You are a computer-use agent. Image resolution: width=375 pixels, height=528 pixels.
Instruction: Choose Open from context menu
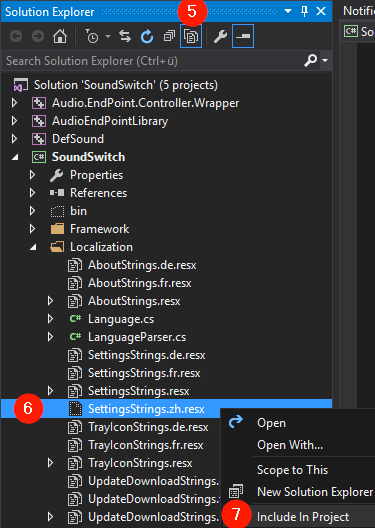click(271, 423)
